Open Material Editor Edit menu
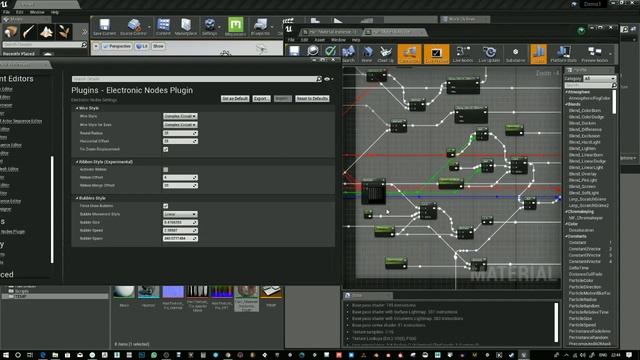This screenshot has height=360, width=640. [304, 40]
